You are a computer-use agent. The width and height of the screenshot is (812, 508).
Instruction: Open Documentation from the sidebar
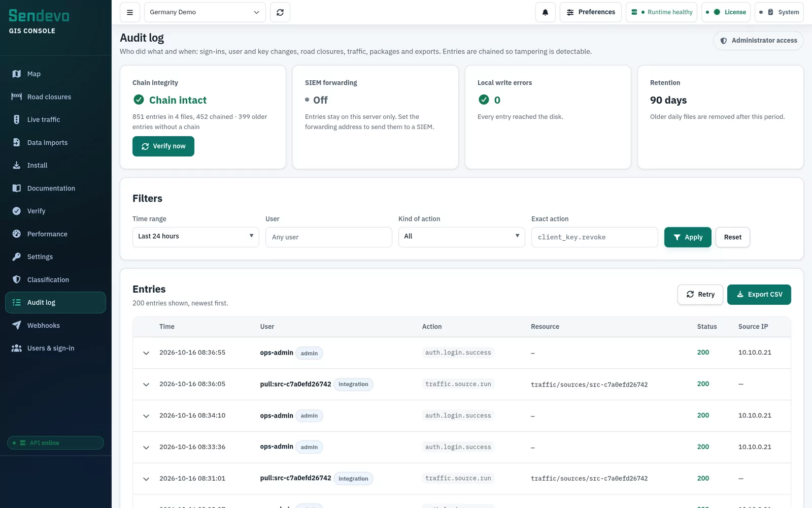[55, 188]
